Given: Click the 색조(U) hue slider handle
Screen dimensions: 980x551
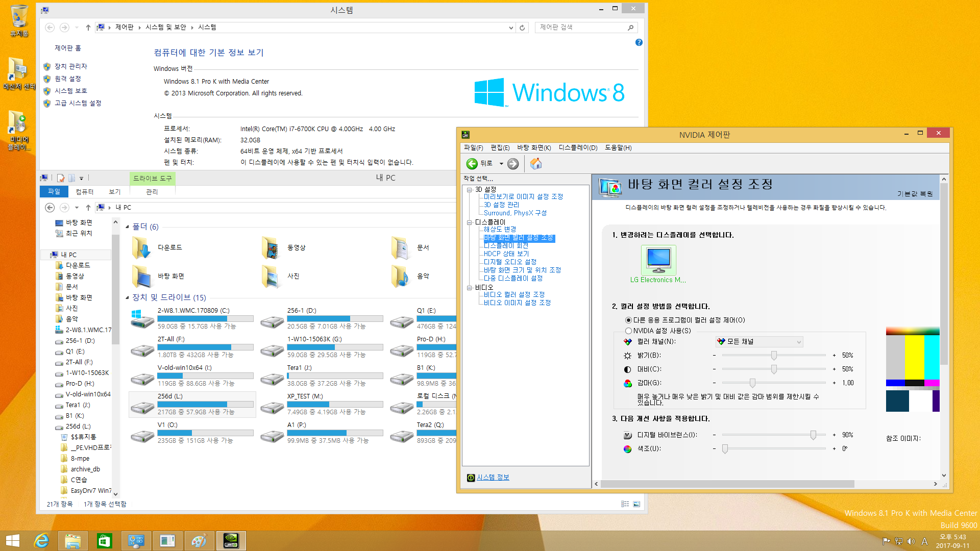Looking at the screenshot, I should click(x=725, y=449).
